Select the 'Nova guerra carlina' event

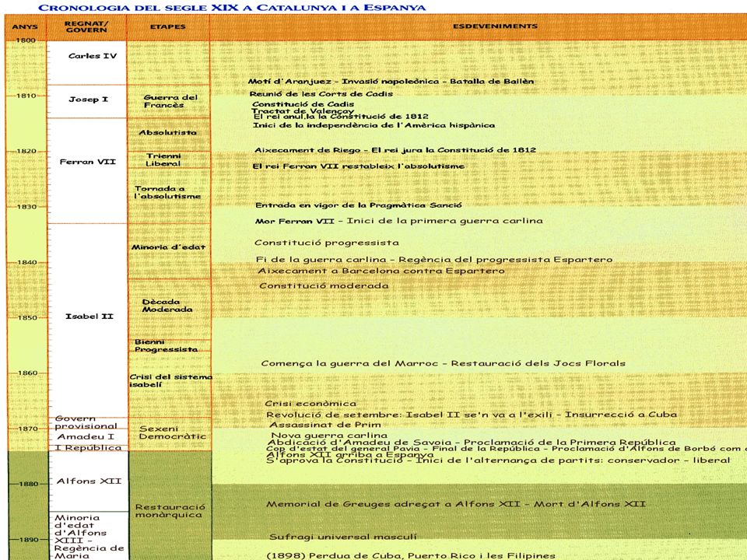(329, 436)
